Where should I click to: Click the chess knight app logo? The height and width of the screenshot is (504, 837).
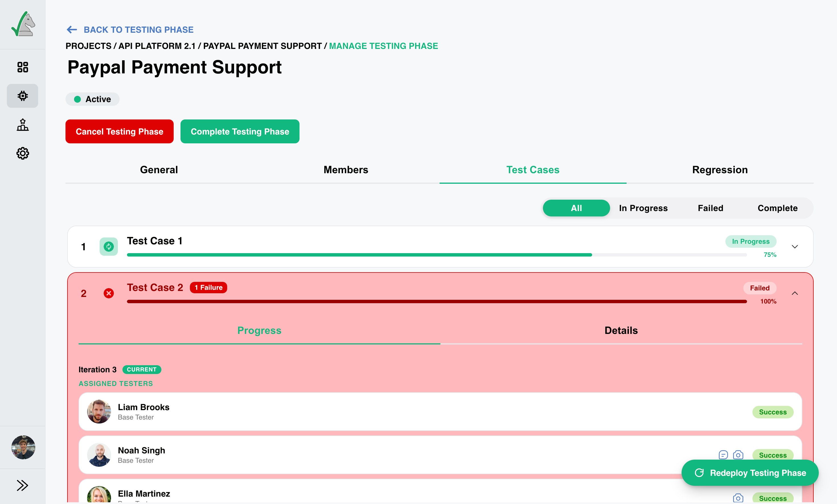(23, 24)
